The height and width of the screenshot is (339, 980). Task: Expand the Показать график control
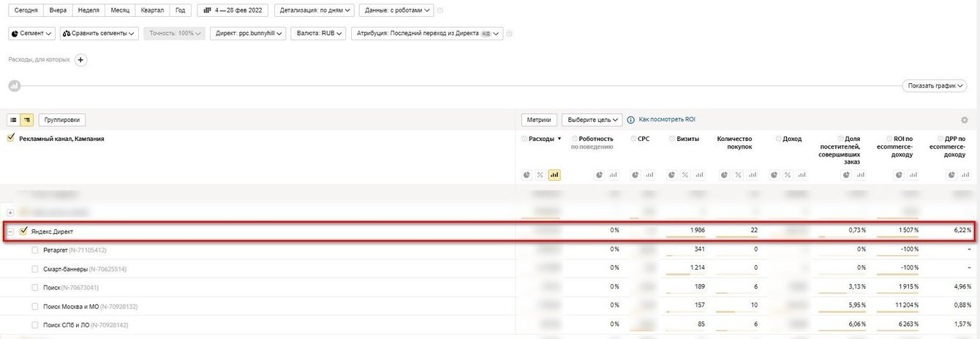click(936, 85)
